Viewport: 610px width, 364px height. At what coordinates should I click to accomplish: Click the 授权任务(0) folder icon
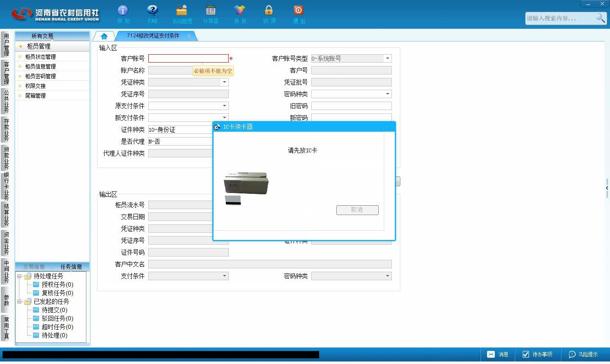pos(36,284)
